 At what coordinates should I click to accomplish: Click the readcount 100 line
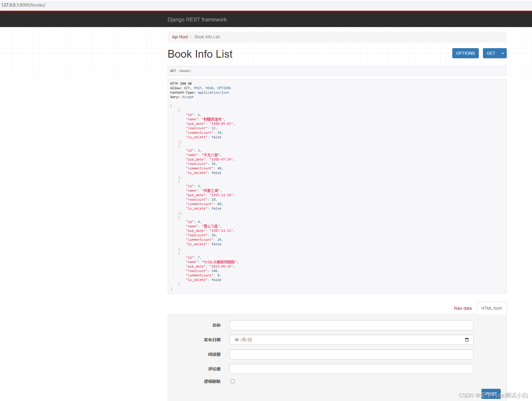[x=203, y=271]
